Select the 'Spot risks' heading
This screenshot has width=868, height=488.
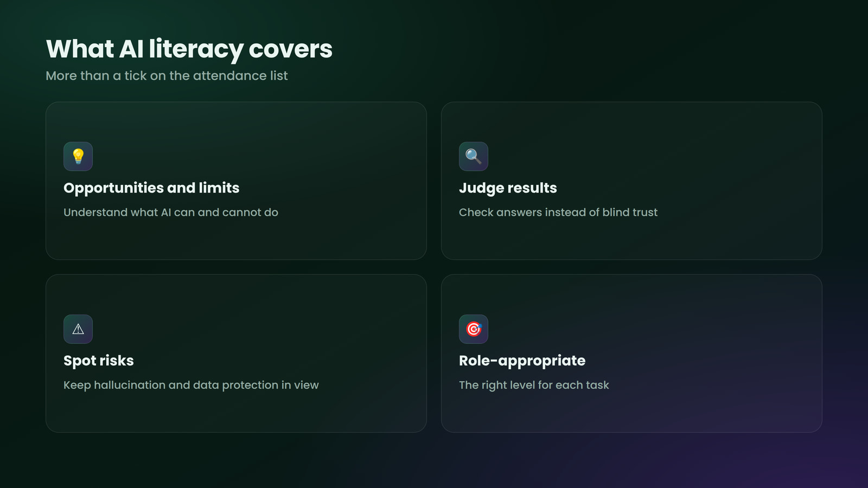pyautogui.click(x=99, y=361)
